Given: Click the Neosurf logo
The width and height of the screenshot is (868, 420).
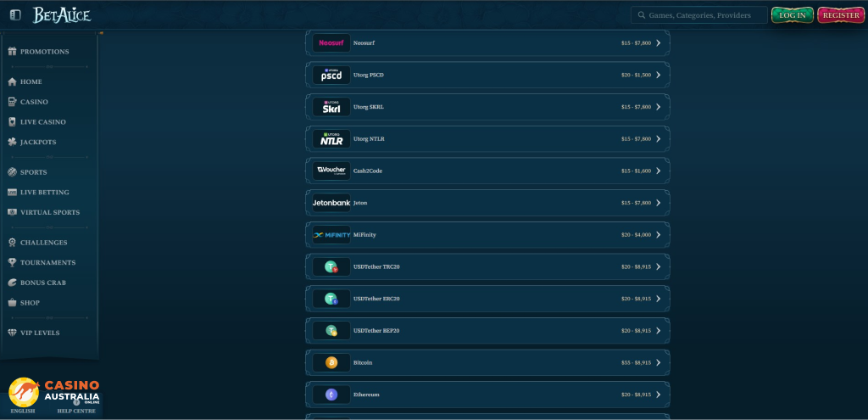Looking at the screenshot, I should pos(331,42).
